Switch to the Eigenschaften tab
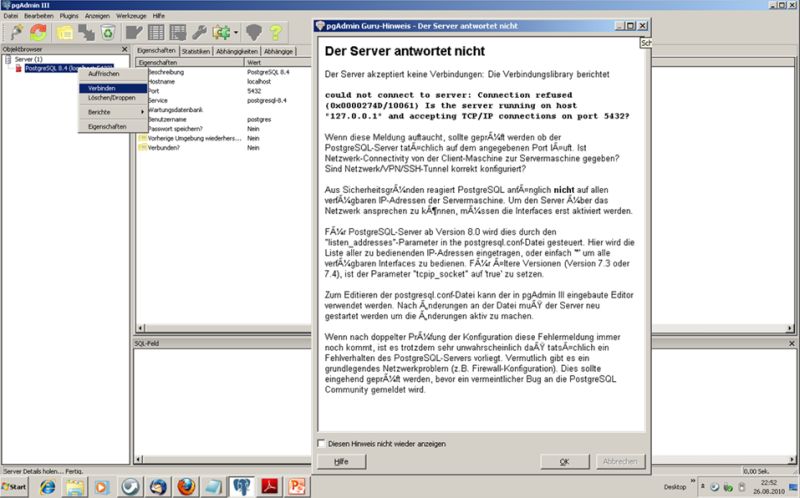The height and width of the screenshot is (498, 800). [x=156, y=51]
